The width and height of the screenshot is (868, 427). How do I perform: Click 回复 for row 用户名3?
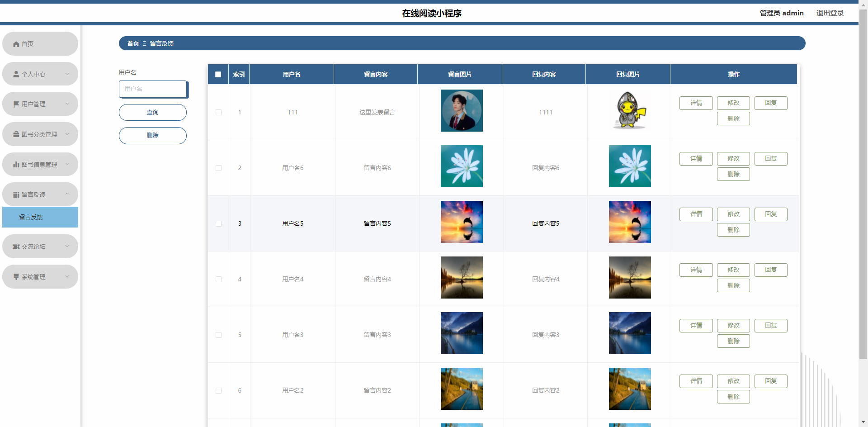(771, 326)
